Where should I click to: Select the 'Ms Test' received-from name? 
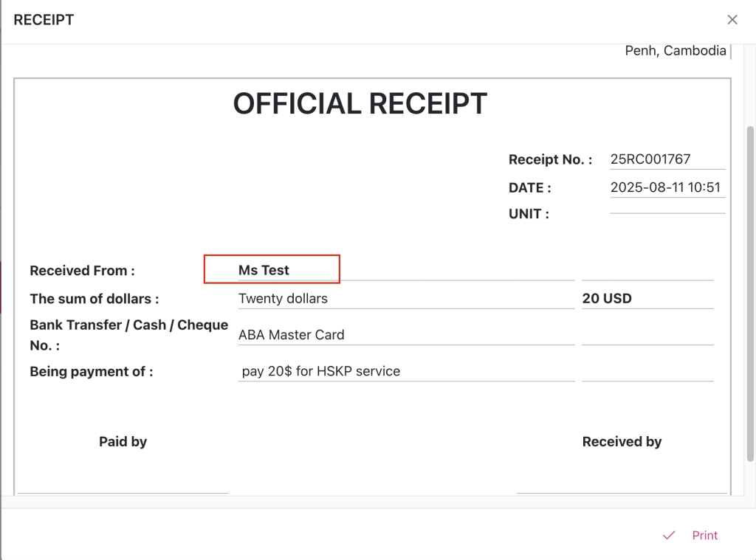264,270
